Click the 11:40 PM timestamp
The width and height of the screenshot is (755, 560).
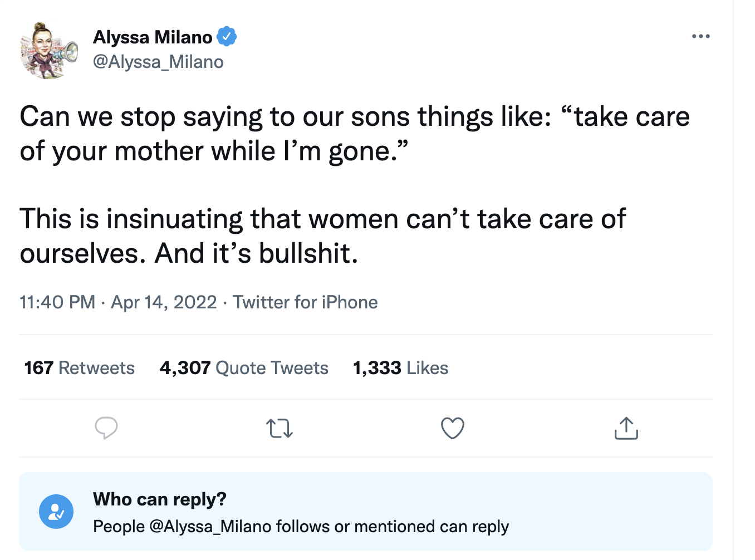pyautogui.click(x=57, y=302)
